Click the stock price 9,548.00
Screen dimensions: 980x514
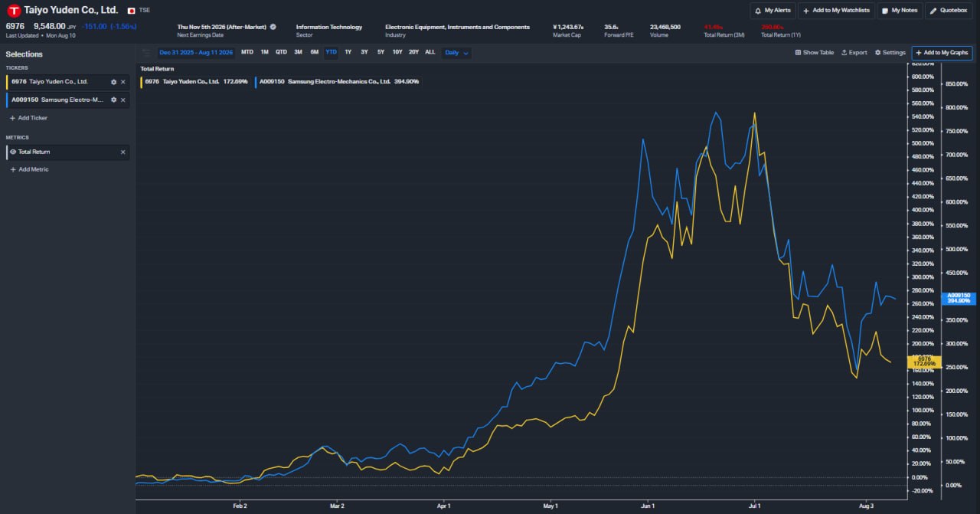(49, 25)
